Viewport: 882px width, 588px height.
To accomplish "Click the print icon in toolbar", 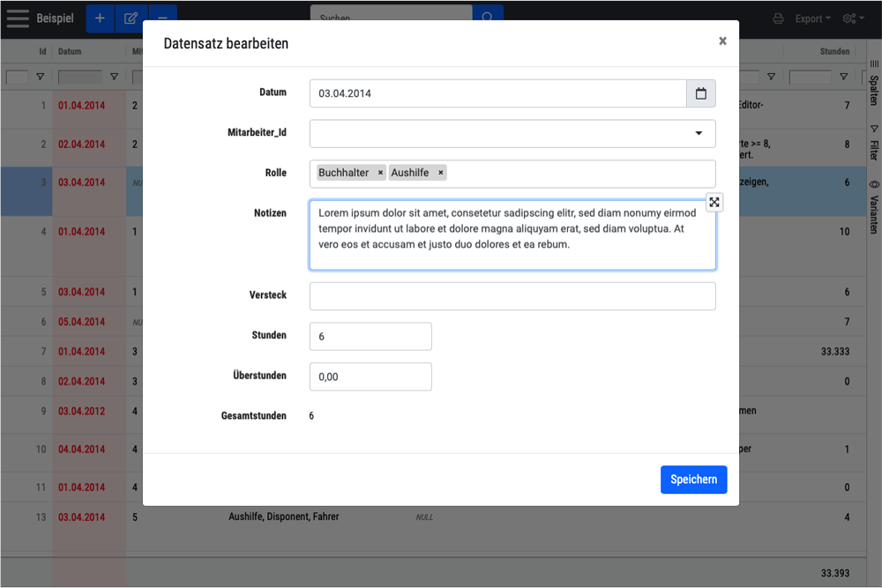I will [x=778, y=19].
